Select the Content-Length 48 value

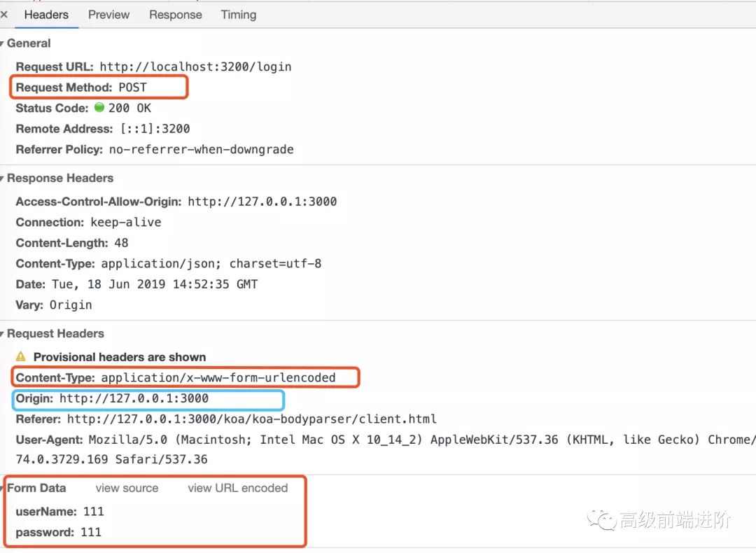click(121, 243)
